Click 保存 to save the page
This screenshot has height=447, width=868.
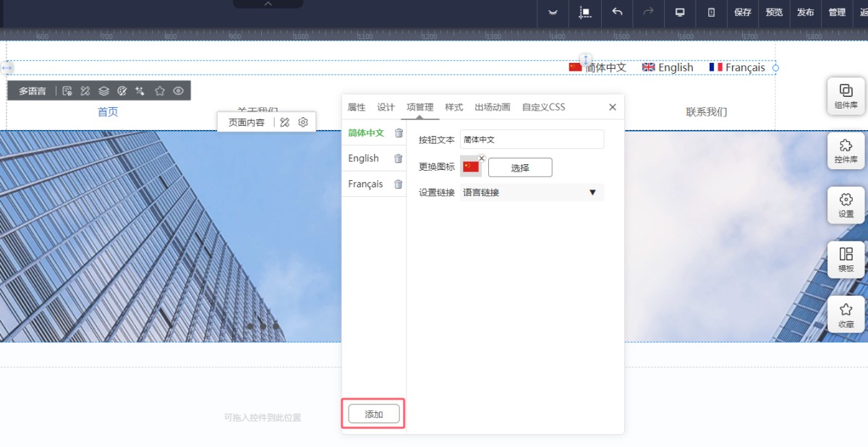coord(743,12)
